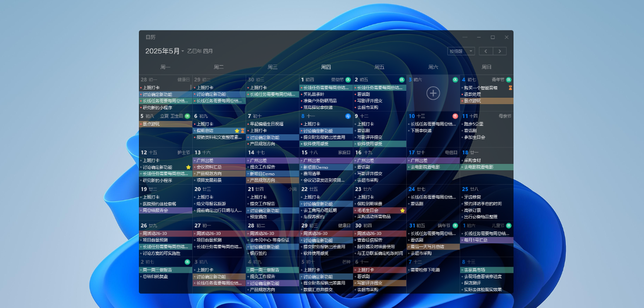Click the 周四 weekday header
Screen dimensions: 644x308
(x=326, y=67)
